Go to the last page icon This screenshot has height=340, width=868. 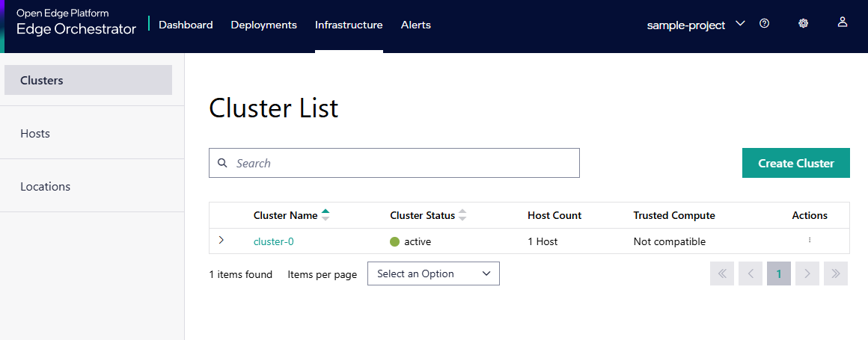point(835,274)
